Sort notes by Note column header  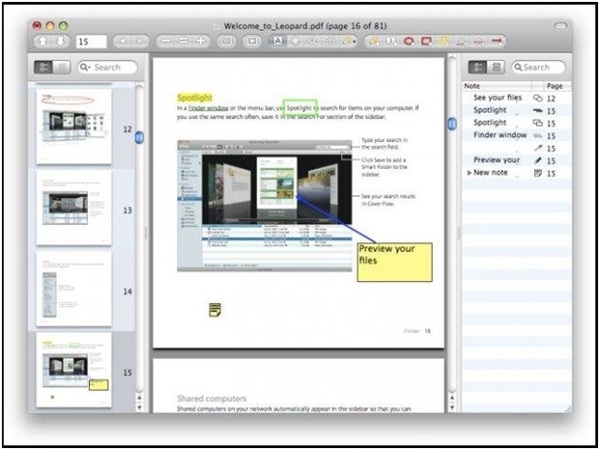click(496, 86)
